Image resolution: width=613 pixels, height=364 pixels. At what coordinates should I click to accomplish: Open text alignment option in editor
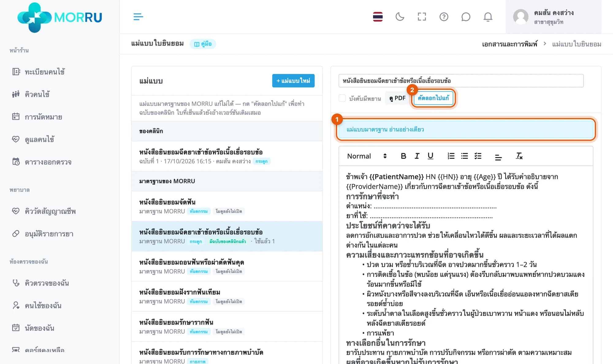pyautogui.click(x=498, y=157)
